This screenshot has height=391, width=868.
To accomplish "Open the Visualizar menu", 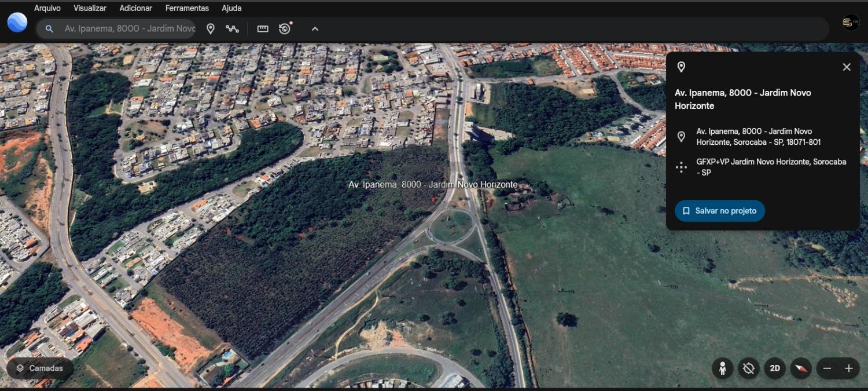I will tap(90, 8).
